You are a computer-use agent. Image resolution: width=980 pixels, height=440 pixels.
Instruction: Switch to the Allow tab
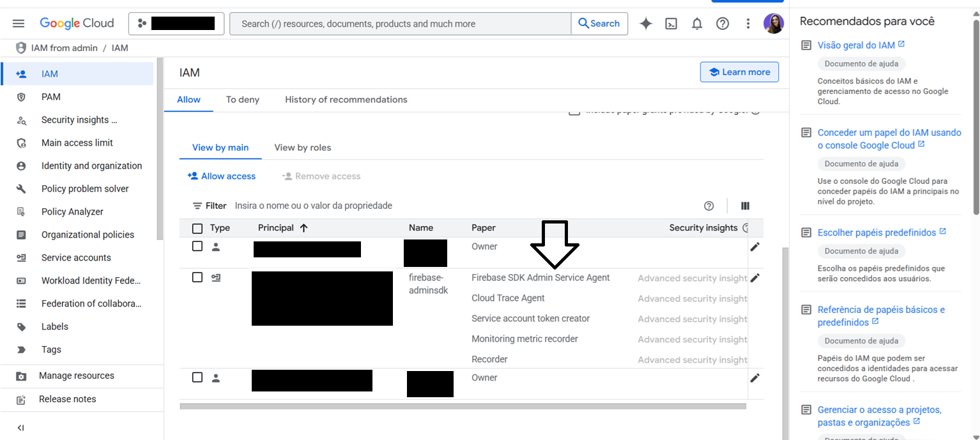tap(188, 100)
